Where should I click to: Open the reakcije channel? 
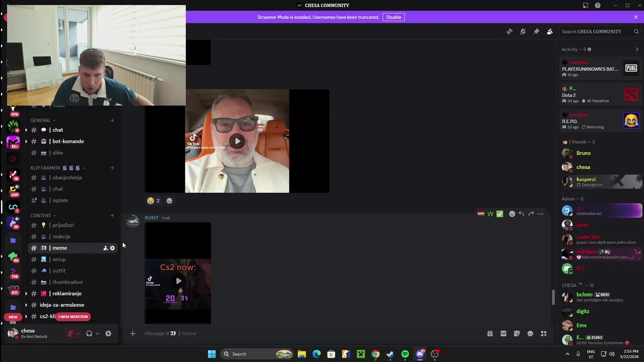pos(72,236)
